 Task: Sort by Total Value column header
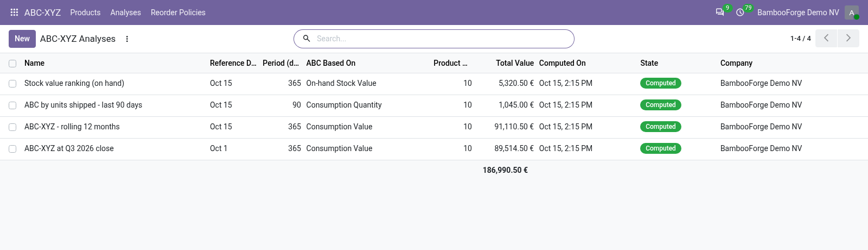pyautogui.click(x=515, y=63)
